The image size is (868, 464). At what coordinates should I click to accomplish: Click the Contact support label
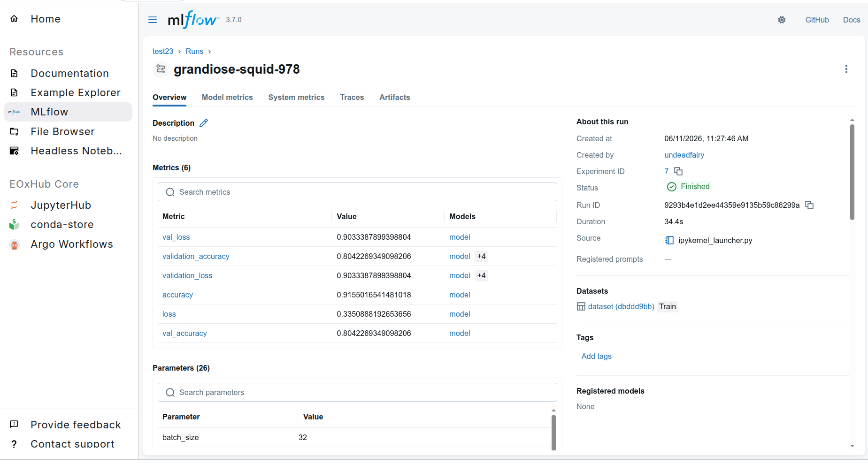pos(72,444)
